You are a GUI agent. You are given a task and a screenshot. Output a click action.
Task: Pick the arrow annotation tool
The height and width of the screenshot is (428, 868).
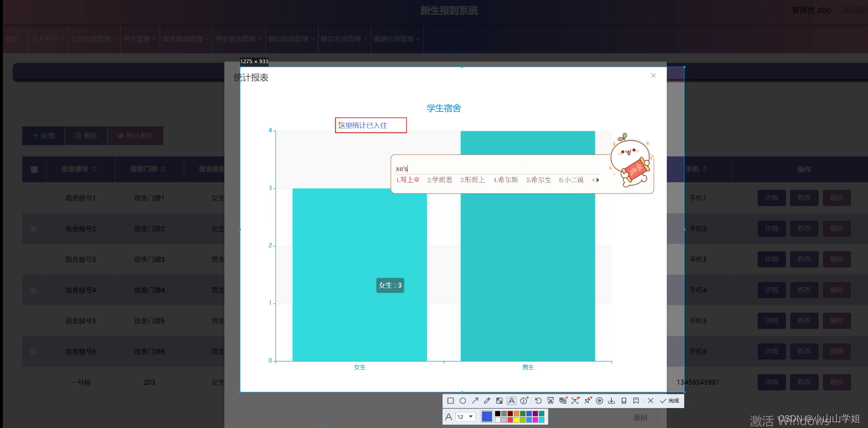475,400
